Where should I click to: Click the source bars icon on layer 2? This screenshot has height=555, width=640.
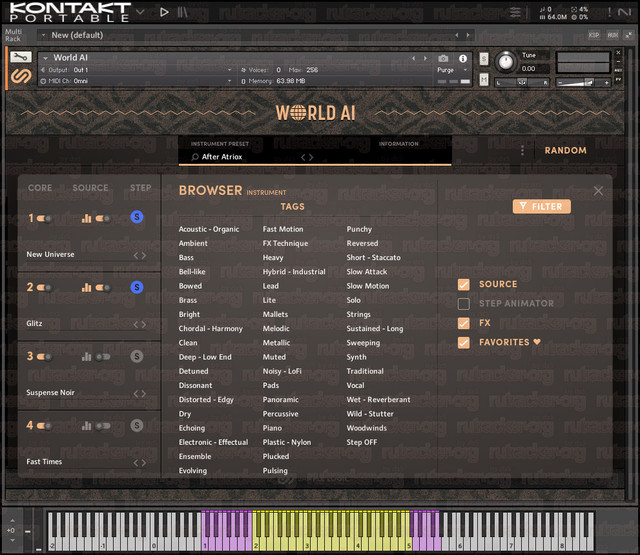point(86,288)
